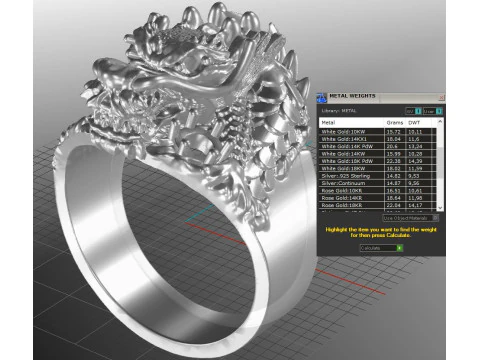Click the Calculate button
The image size is (480, 360).
(381, 248)
